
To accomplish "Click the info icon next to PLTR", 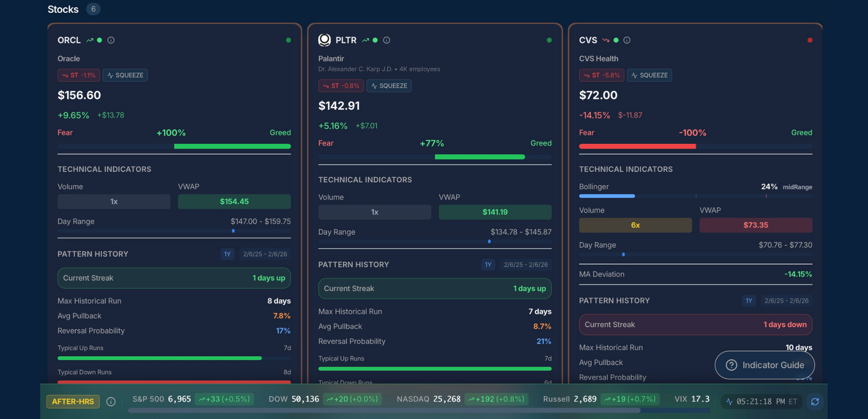I will click(x=387, y=40).
